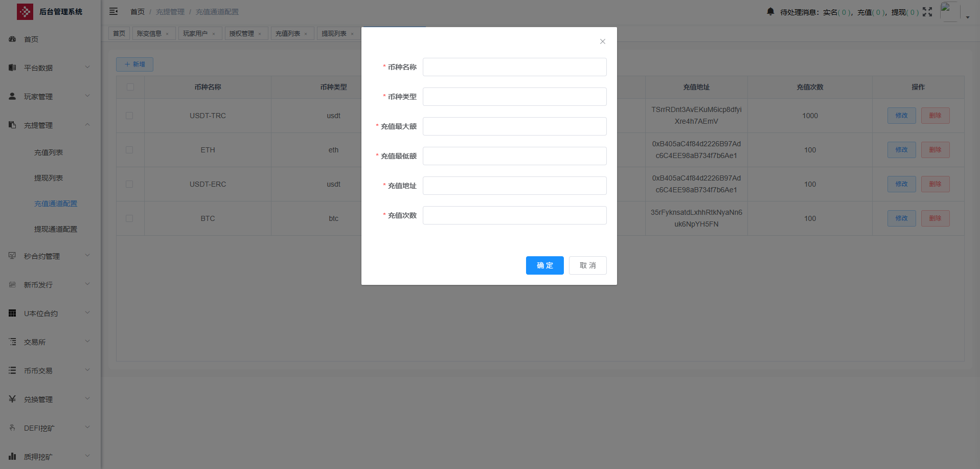The image size is (980, 469).
Task: Check the USDT-TRC row checkbox
Action: [129, 116]
